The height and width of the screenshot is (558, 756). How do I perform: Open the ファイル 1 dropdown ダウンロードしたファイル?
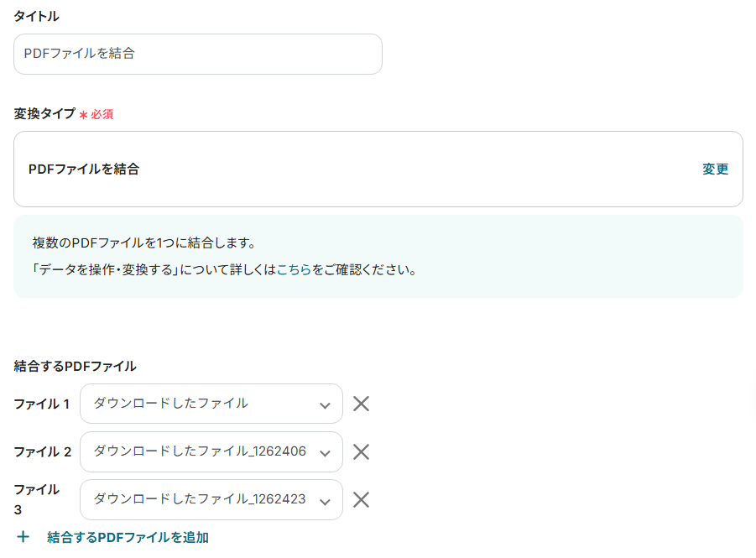201,404
